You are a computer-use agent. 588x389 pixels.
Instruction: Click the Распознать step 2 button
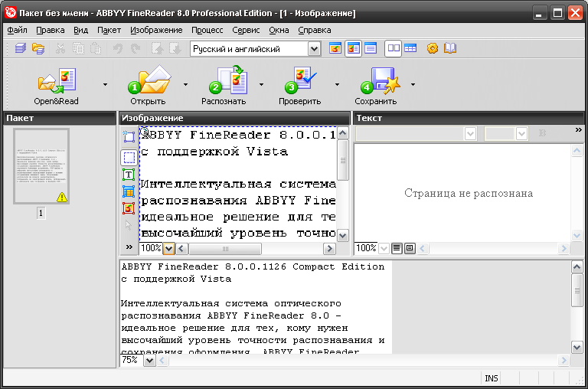[224, 86]
